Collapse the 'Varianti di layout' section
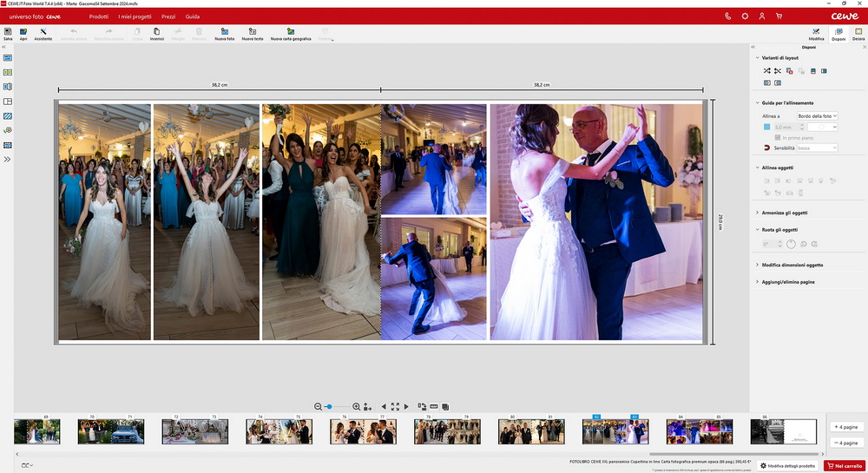This screenshot has width=868, height=473. click(x=757, y=57)
